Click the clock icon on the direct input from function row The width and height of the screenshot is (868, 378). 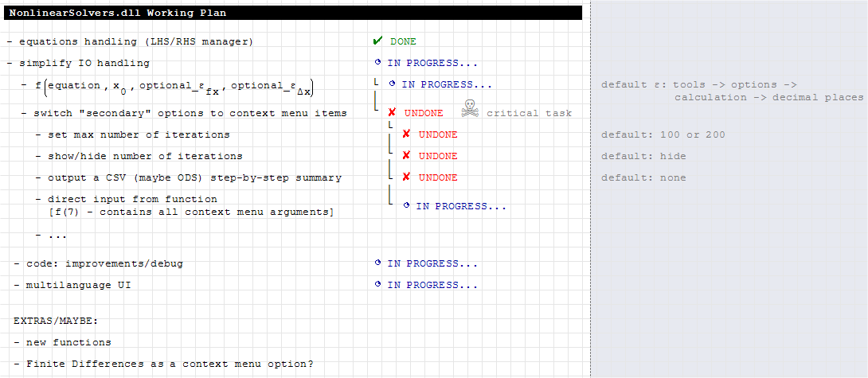click(406, 206)
